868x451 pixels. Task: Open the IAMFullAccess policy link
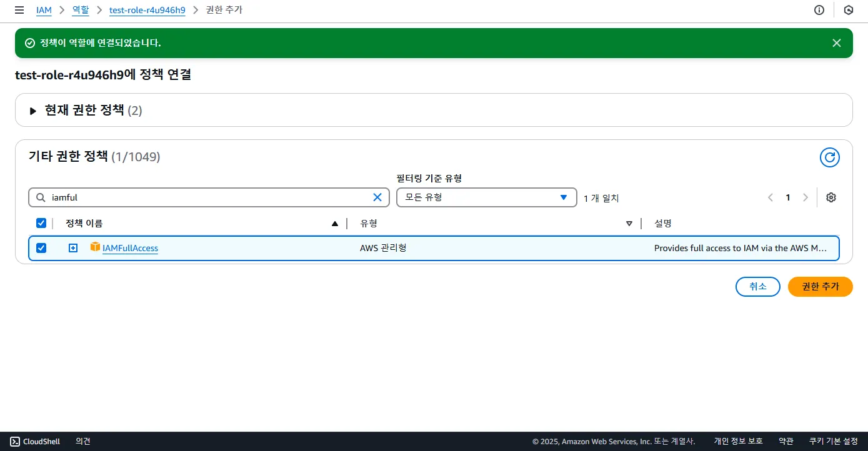point(130,248)
